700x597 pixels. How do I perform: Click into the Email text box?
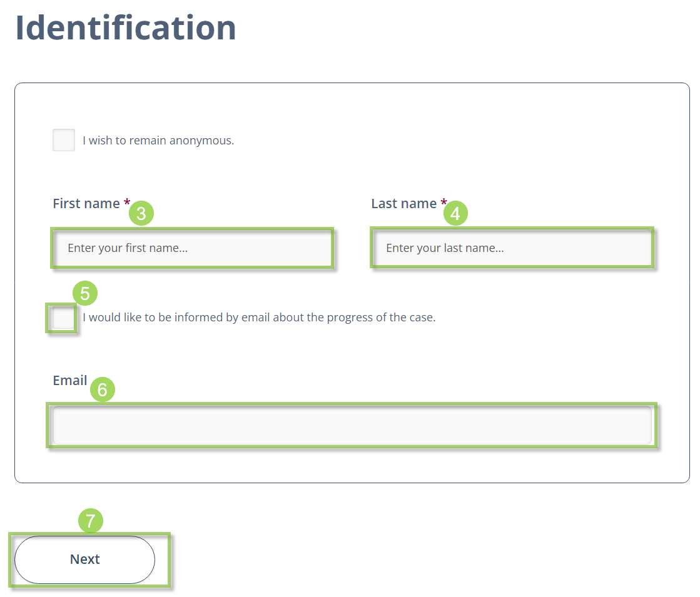coord(352,425)
